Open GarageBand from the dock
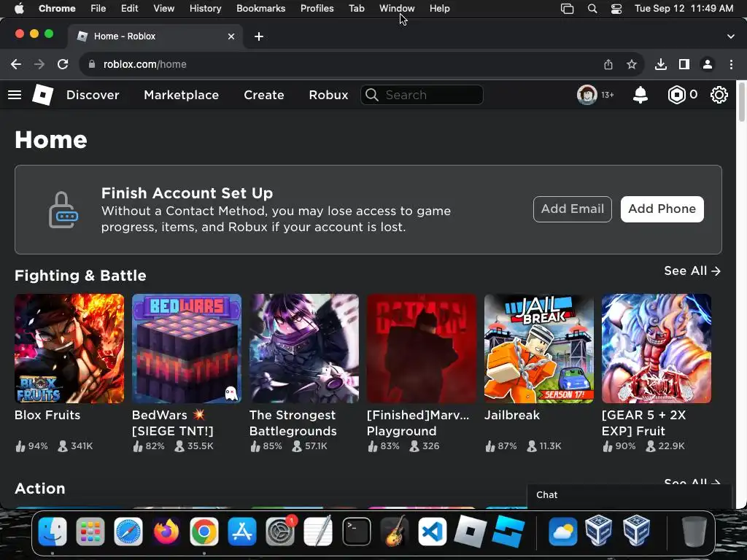 pos(395,532)
